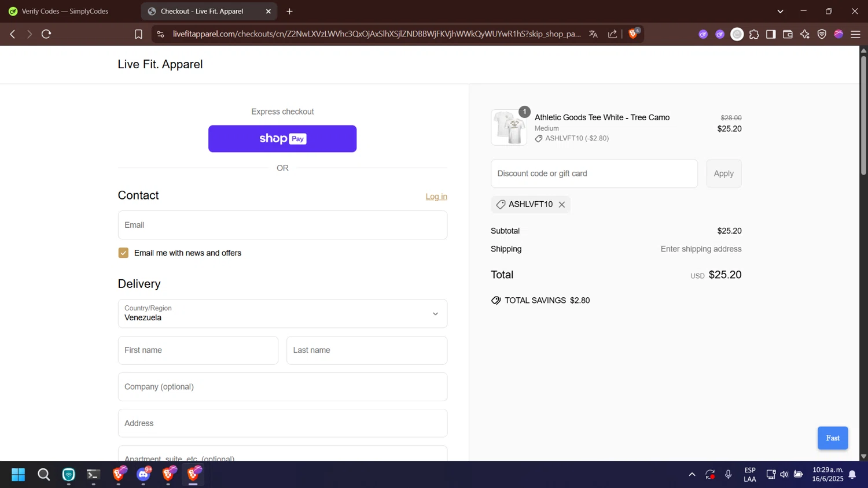Close the Checkout - Live Fit. Apparel tab
The width and height of the screenshot is (868, 488).
[x=269, y=11]
